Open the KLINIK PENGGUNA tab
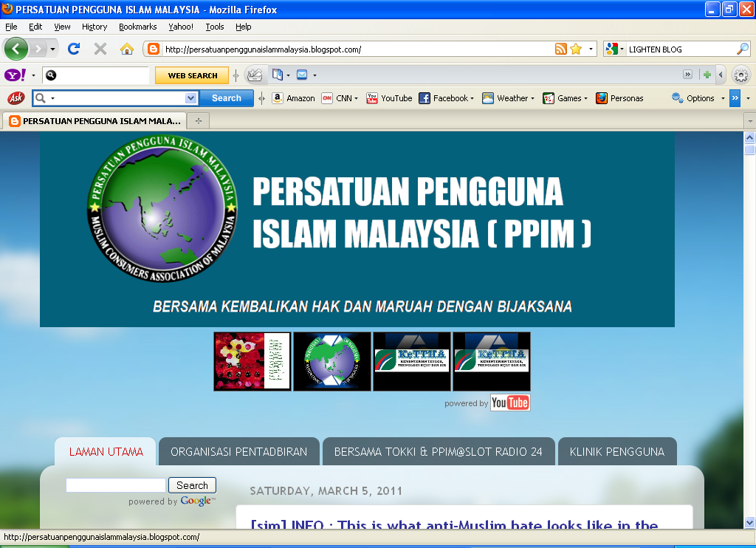Viewport: 756px width, 548px height. pyautogui.click(x=617, y=451)
